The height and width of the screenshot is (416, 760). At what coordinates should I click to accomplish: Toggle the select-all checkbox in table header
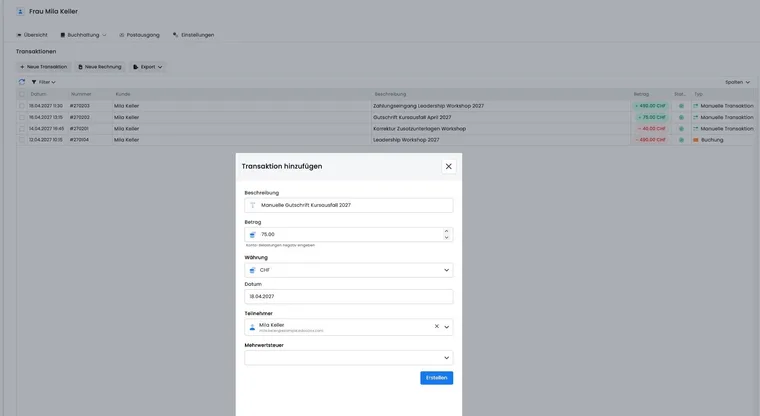point(22,94)
